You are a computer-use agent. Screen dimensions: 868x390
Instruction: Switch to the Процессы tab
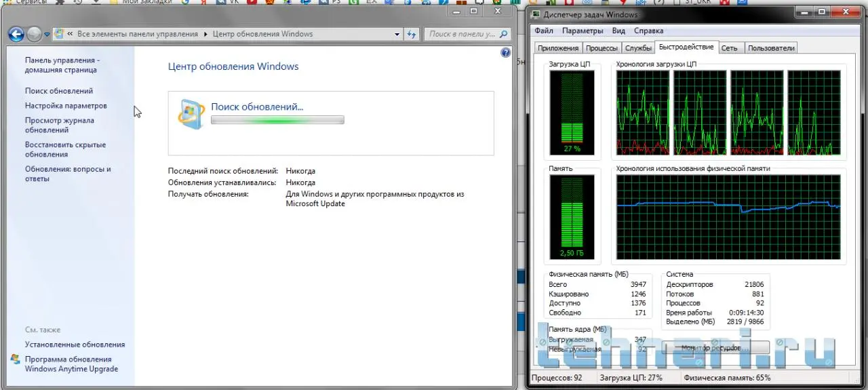click(601, 48)
